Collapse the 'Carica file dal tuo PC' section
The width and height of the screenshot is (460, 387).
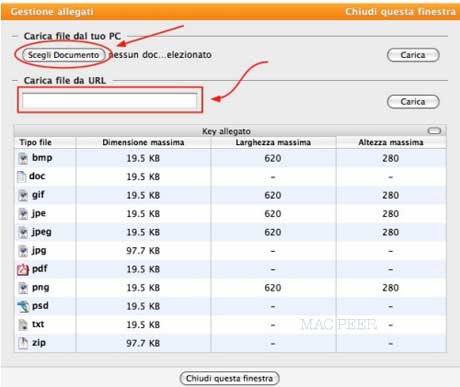[15, 36]
